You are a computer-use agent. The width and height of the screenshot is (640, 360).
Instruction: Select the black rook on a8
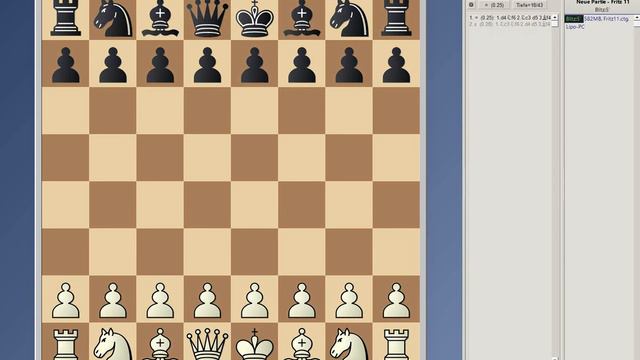[65, 18]
